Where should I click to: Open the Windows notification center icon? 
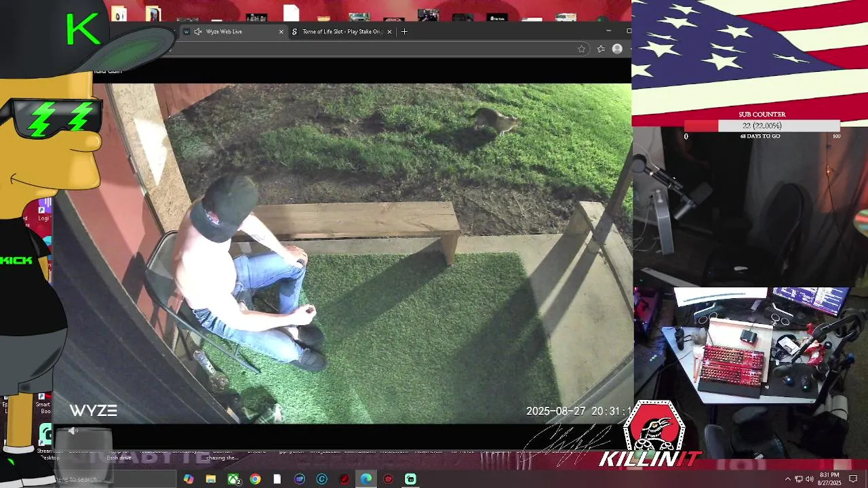pos(853,479)
